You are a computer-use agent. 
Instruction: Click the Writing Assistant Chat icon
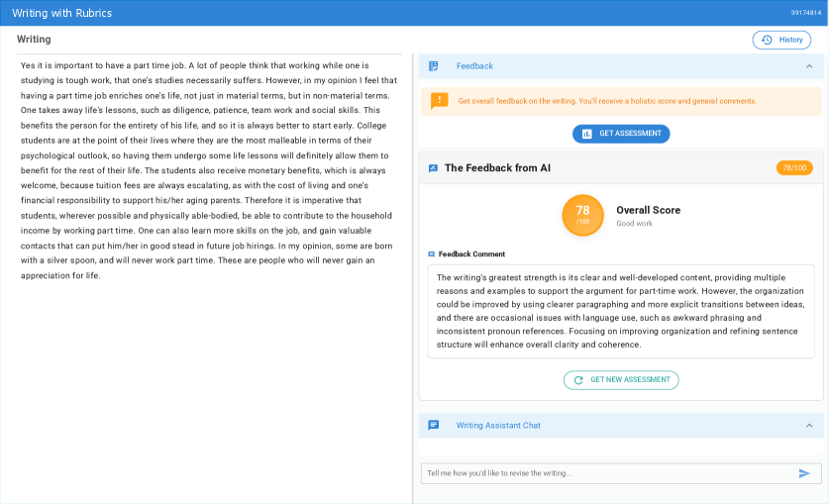[434, 426]
